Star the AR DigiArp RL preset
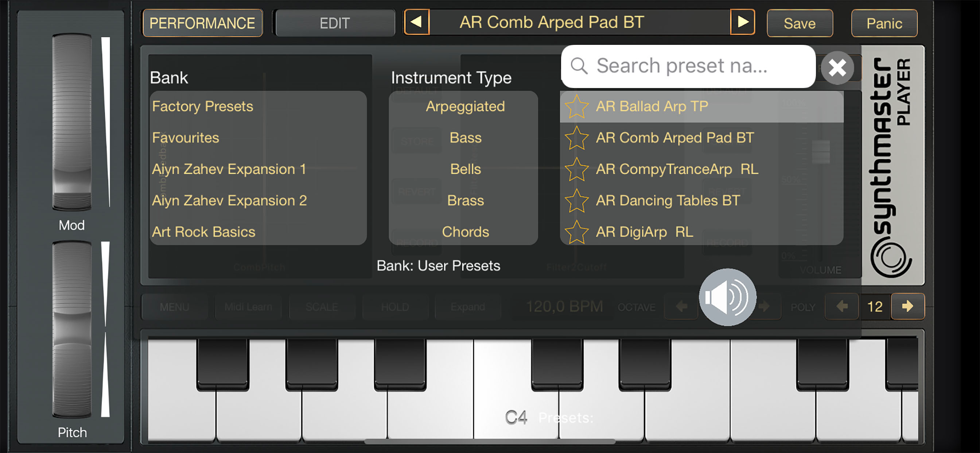This screenshot has width=980, height=453. click(x=577, y=232)
